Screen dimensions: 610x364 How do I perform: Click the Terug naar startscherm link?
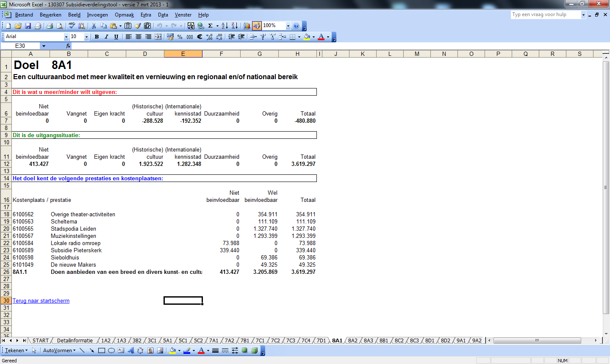pyautogui.click(x=41, y=301)
